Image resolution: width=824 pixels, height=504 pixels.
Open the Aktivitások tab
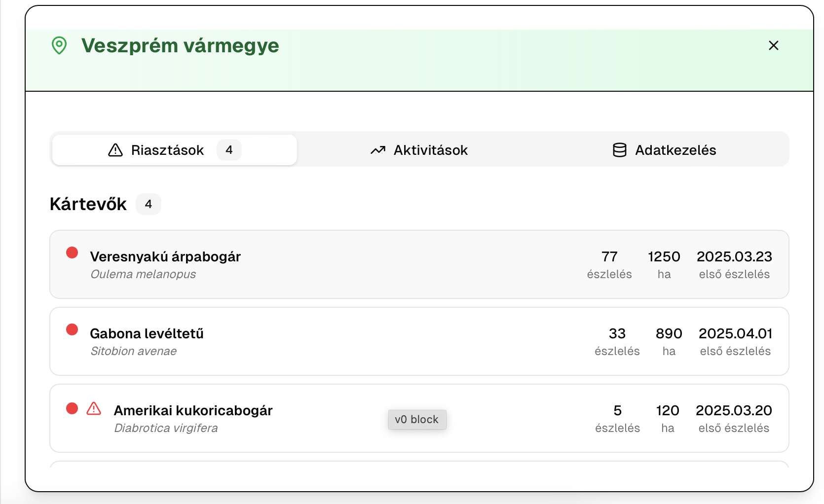point(430,150)
